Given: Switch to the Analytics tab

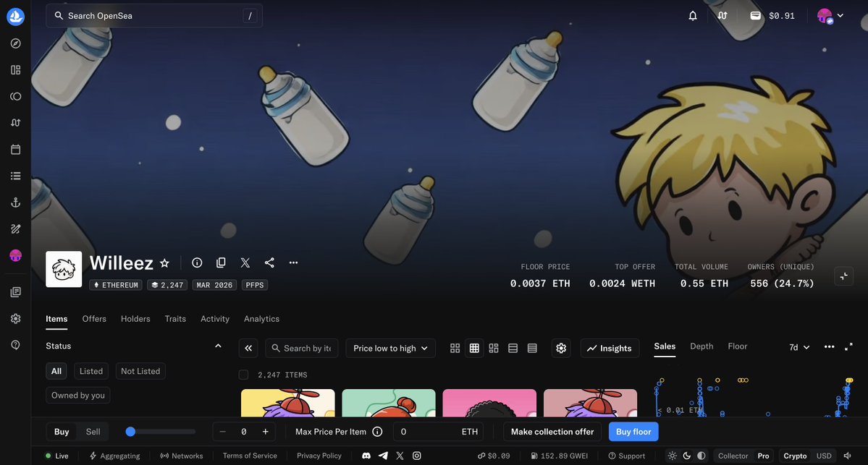Looking at the screenshot, I should (x=262, y=319).
